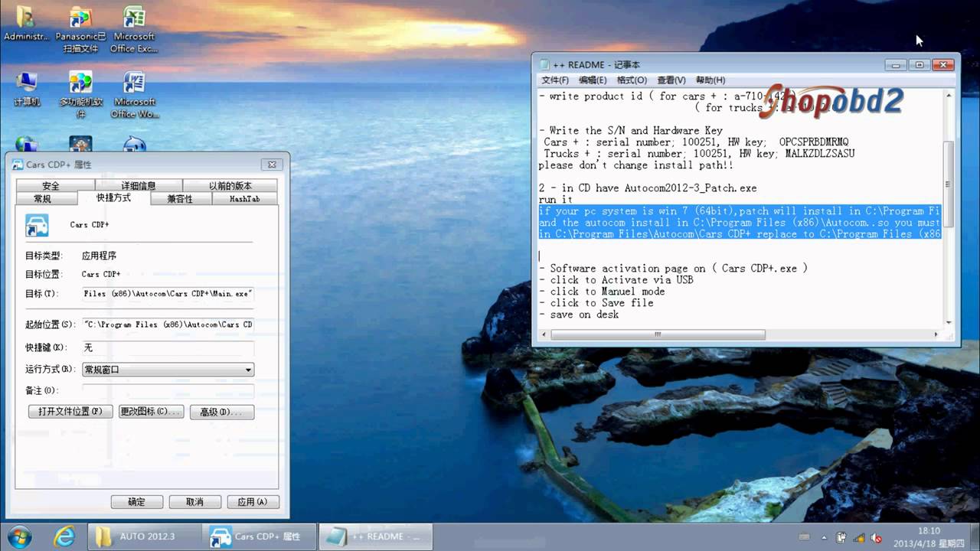Click Notepad vertical scrollbar down arrow
This screenshot has width=980, height=551.
click(x=948, y=322)
